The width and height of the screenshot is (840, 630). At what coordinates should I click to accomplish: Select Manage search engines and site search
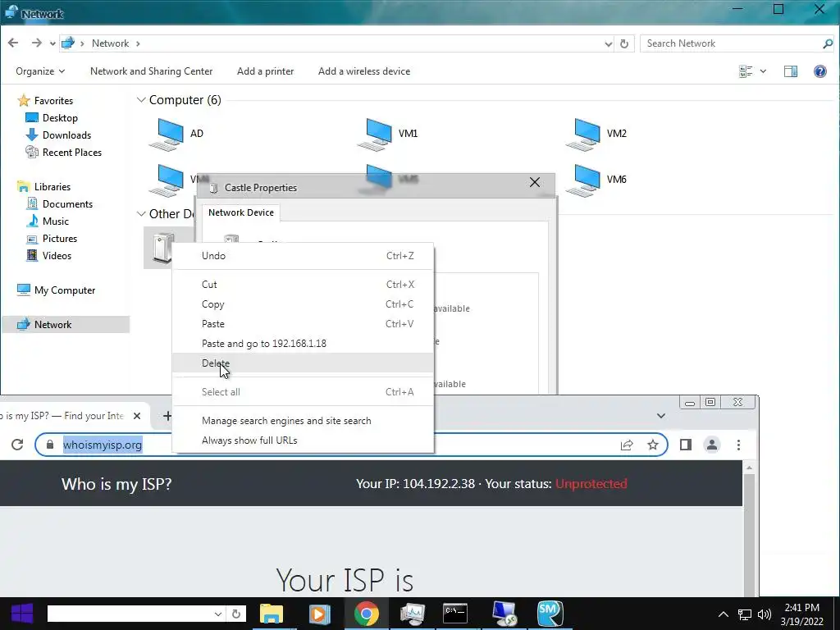pyautogui.click(x=304, y=421)
